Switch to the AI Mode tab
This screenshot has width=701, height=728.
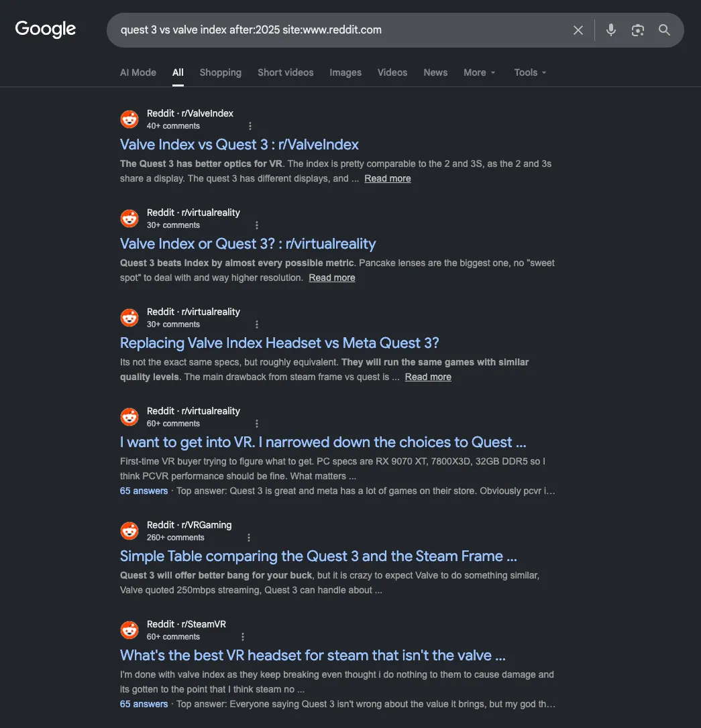pos(138,72)
